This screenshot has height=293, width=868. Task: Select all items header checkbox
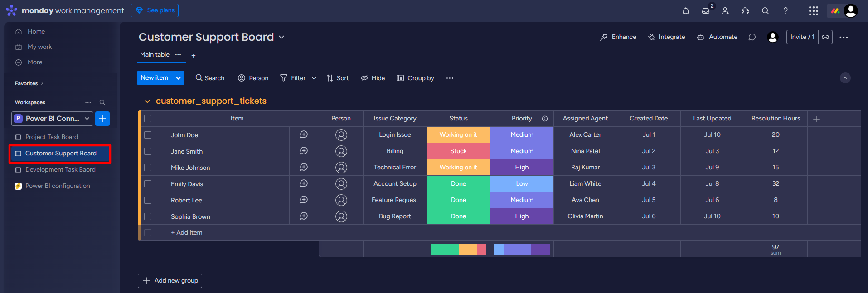pos(148,119)
